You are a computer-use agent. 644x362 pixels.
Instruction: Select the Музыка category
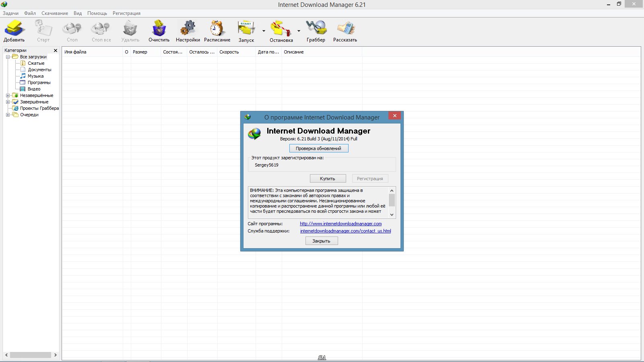[35, 76]
